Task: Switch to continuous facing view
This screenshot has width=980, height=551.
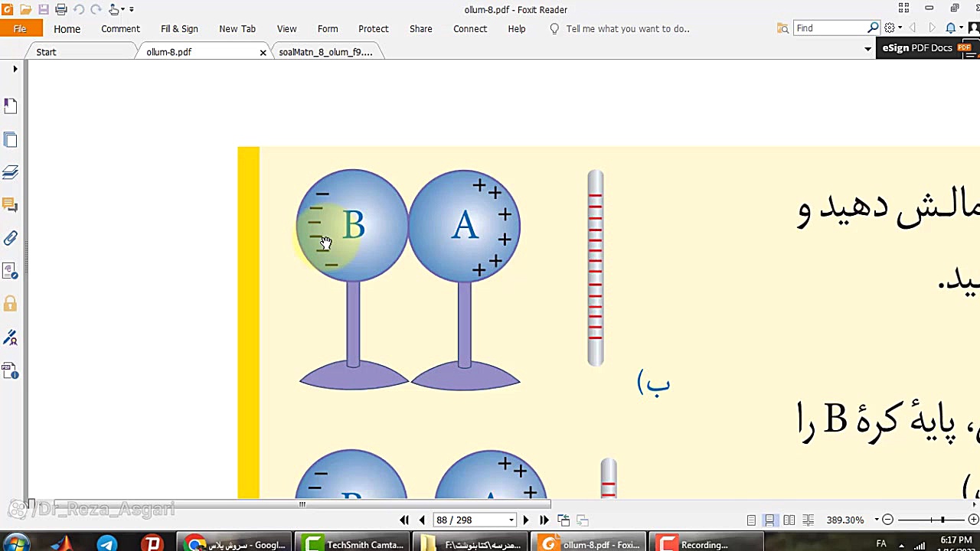Action: 808,520
